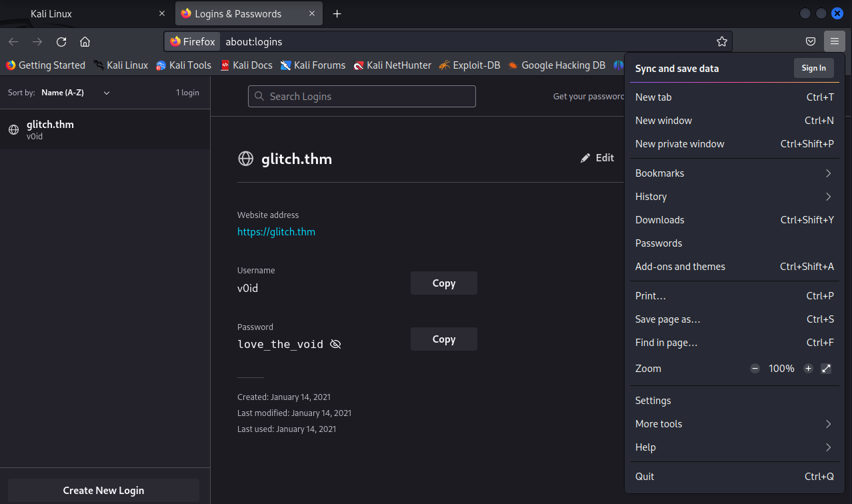Click Create New Login button
This screenshot has width=852, height=504.
(103, 490)
